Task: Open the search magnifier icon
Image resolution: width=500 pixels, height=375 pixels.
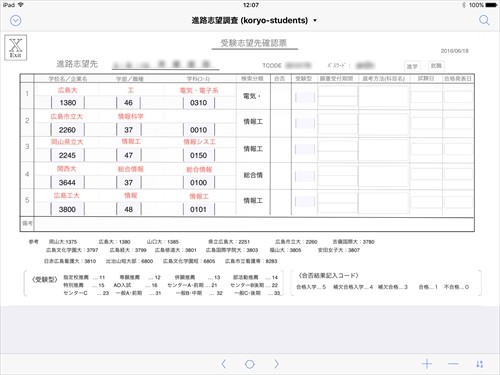Action: click(484, 20)
